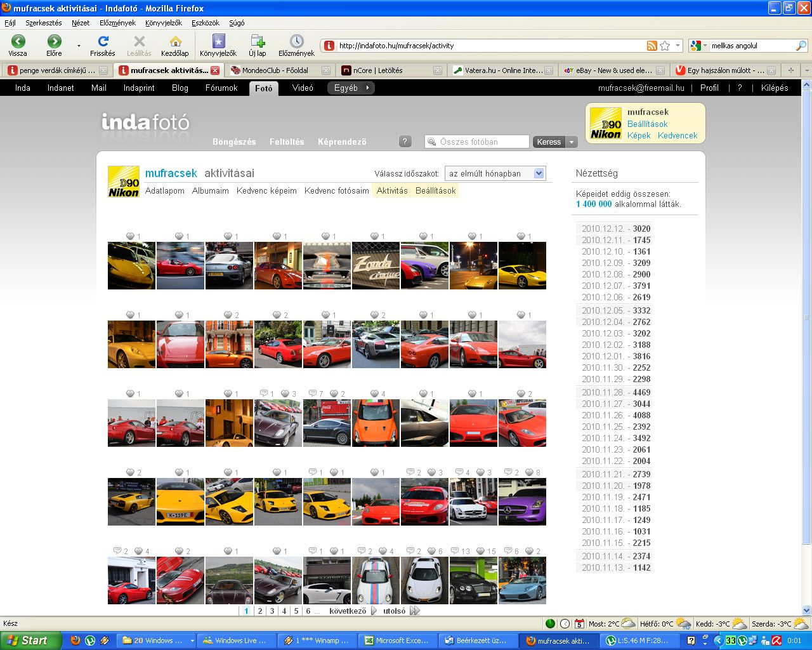Viewport: 812px width, 650px height.
Task: Click the page vertical scrollbar
Action: [806, 317]
